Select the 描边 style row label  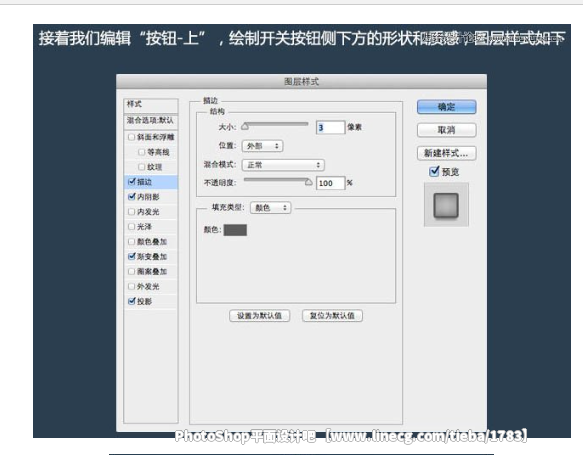pyautogui.click(x=145, y=182)
